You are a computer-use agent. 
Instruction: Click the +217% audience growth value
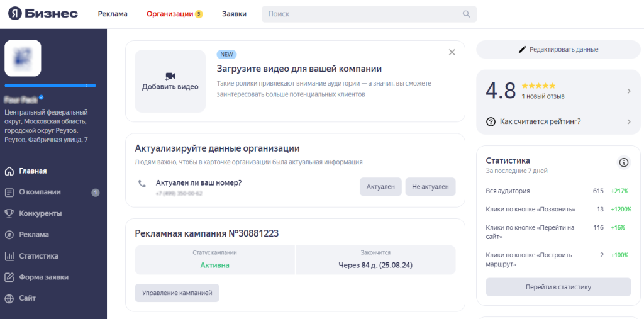coord(619,191)
